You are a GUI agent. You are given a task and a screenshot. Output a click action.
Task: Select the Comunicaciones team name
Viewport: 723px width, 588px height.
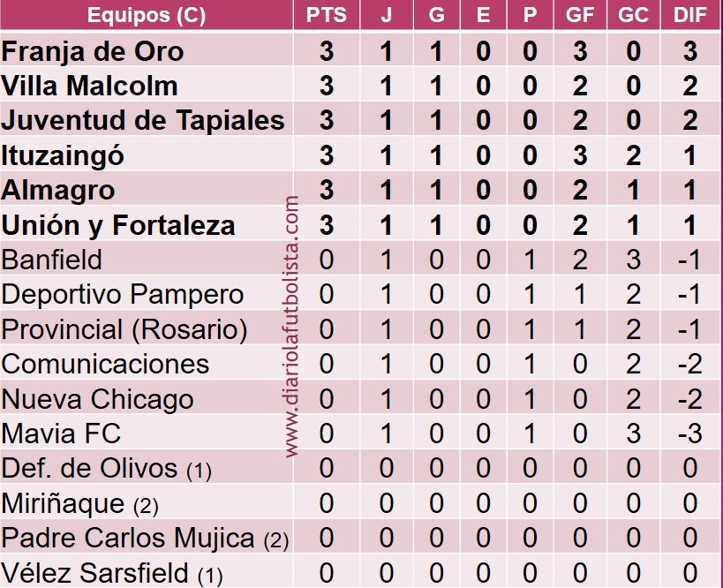(105, 364)
